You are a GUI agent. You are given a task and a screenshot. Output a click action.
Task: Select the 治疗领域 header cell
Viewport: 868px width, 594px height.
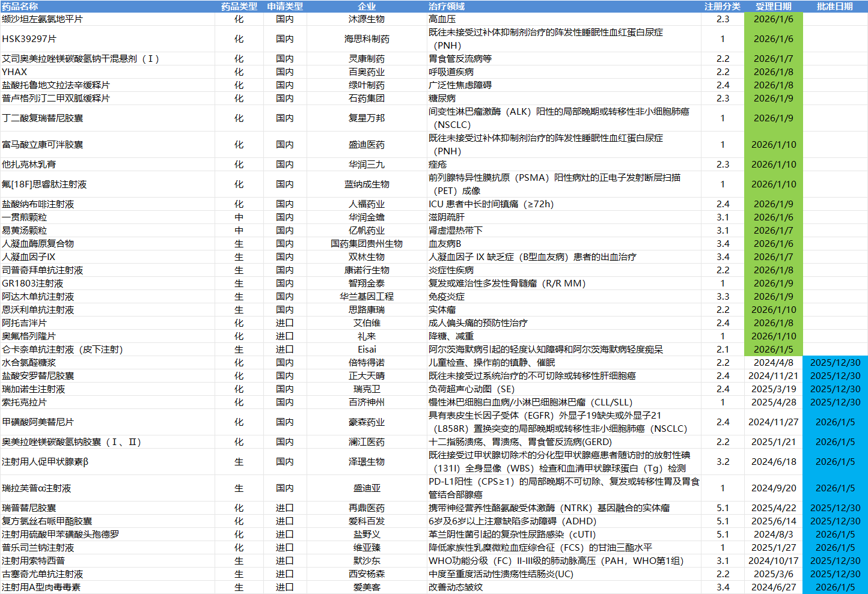click(446, 6)
